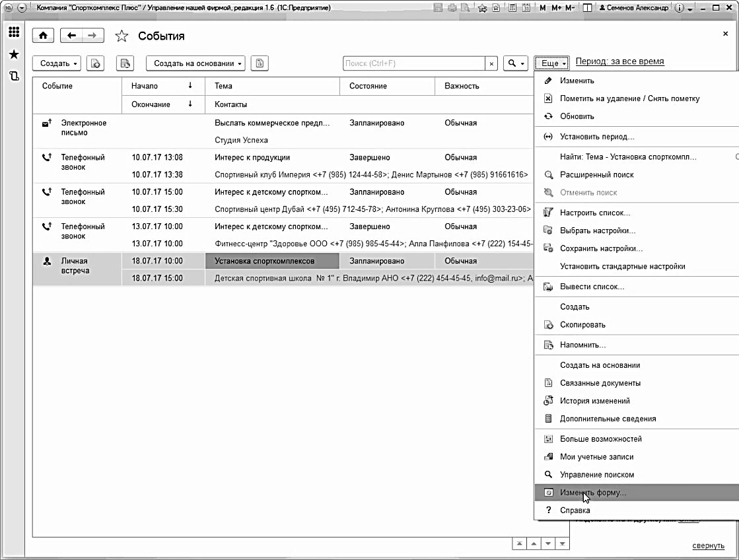This screenshot has height=560, width=739.
Task: Move up one page with the up arrow
Action: click(x=534, y=543)
